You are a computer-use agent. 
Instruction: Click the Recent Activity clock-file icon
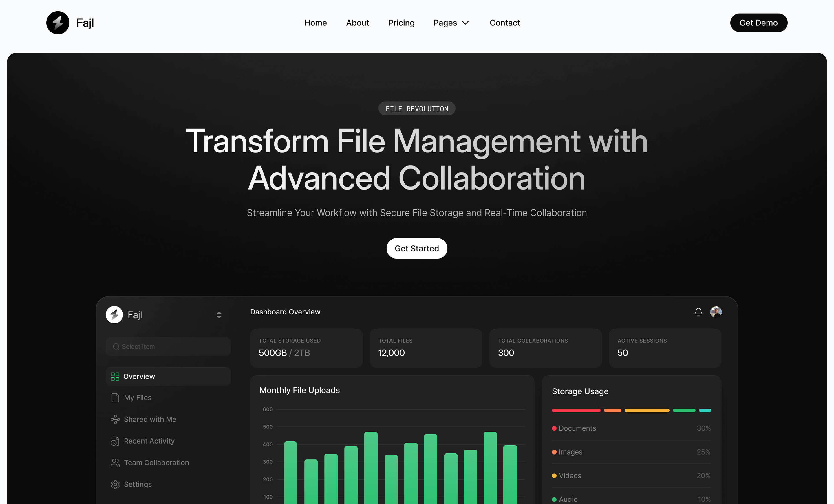[x=115, y=441]
